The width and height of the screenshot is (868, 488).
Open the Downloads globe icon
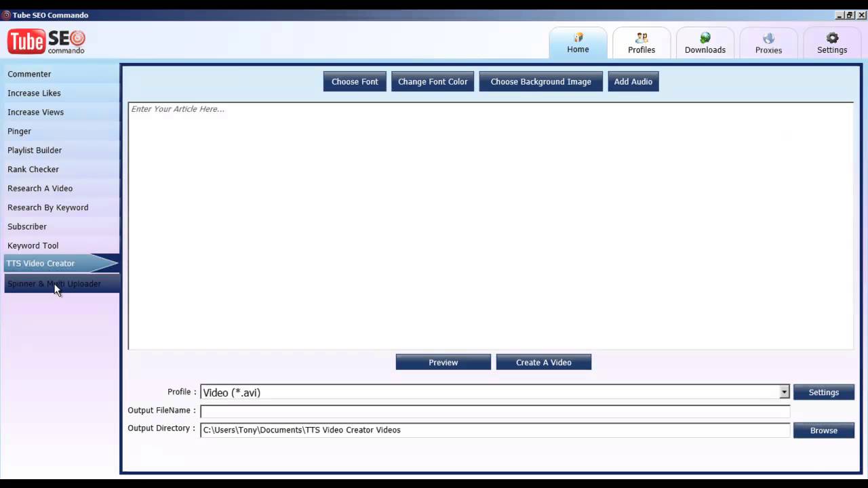(x=705, y=38)
